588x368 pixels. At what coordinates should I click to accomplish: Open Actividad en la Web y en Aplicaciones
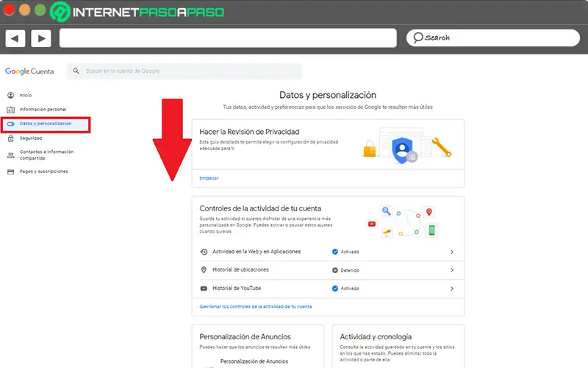point(328,252)
